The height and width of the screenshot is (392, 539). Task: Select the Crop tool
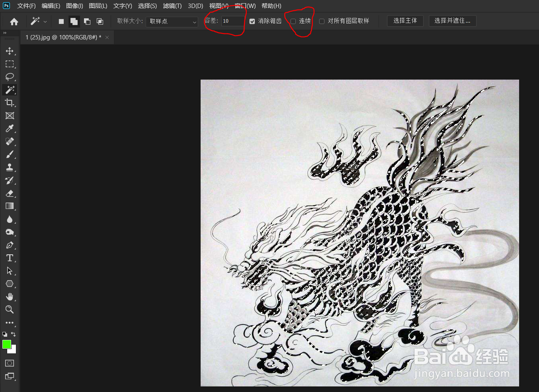tap(10, 103)
